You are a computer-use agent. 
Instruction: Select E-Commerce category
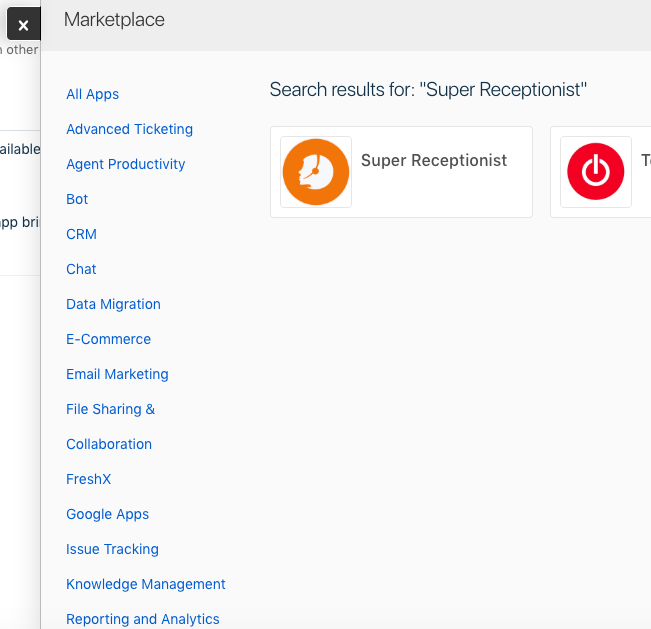coord(108,339)
